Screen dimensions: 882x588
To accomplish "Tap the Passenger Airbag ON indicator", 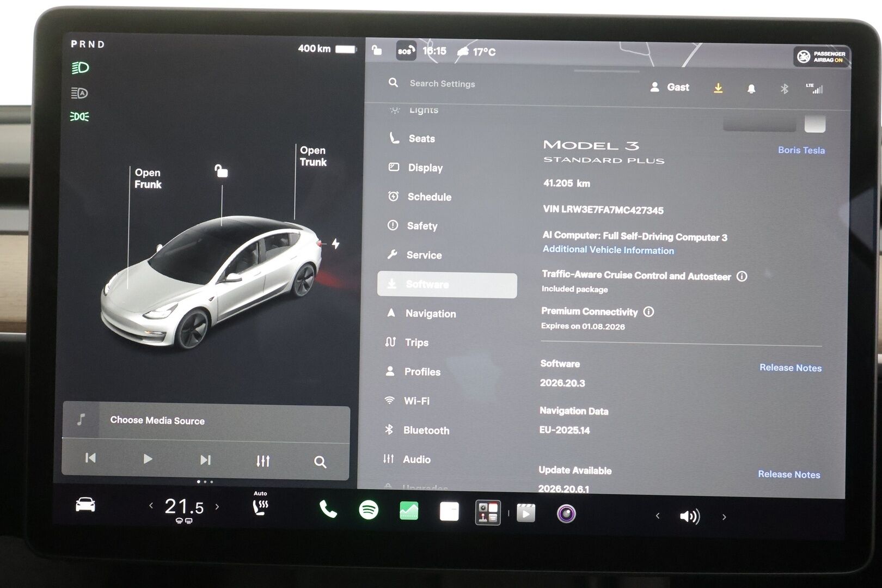I will click(x=822, y=57).
